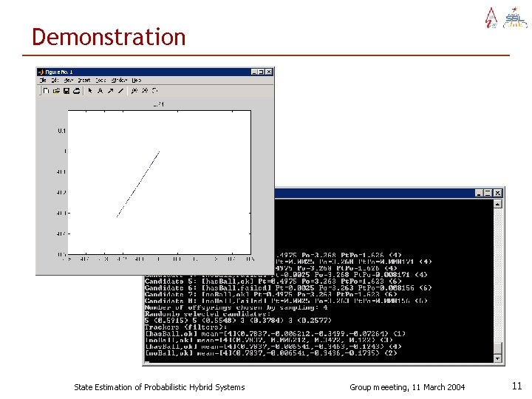Screen dimensions: 532x399
Task: Click 'Trackers (filters):' console line
Action: (x=186, y=327)
